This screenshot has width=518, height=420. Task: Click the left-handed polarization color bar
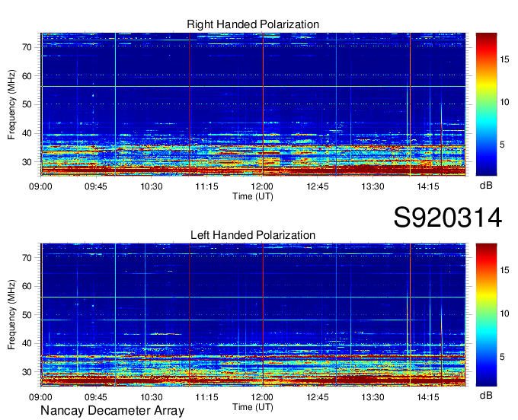coord(486,315)
